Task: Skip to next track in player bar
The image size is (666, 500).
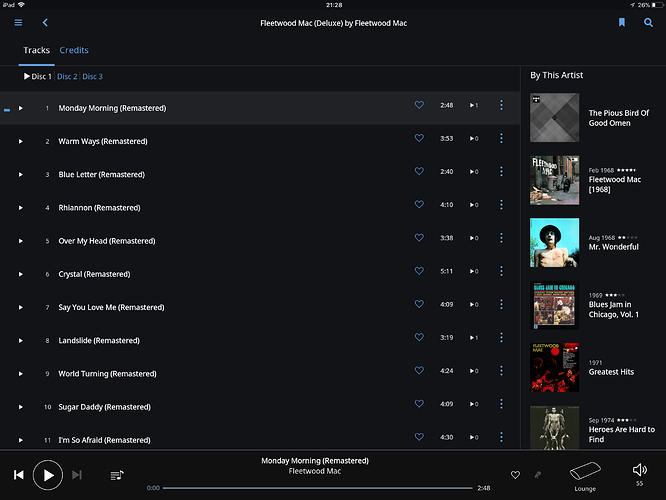Action: [x=77, y=475]
